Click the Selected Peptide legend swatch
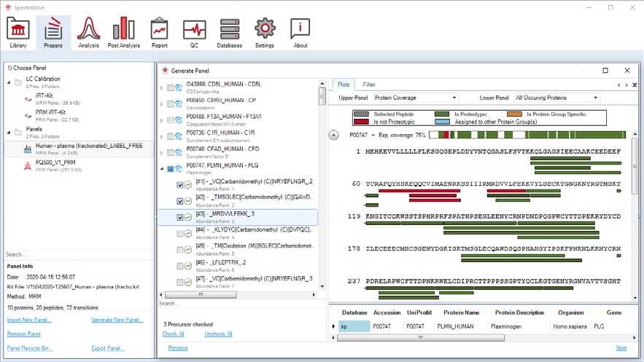The height and width of the screenshot is (362, 644). [x=361, y=114]
